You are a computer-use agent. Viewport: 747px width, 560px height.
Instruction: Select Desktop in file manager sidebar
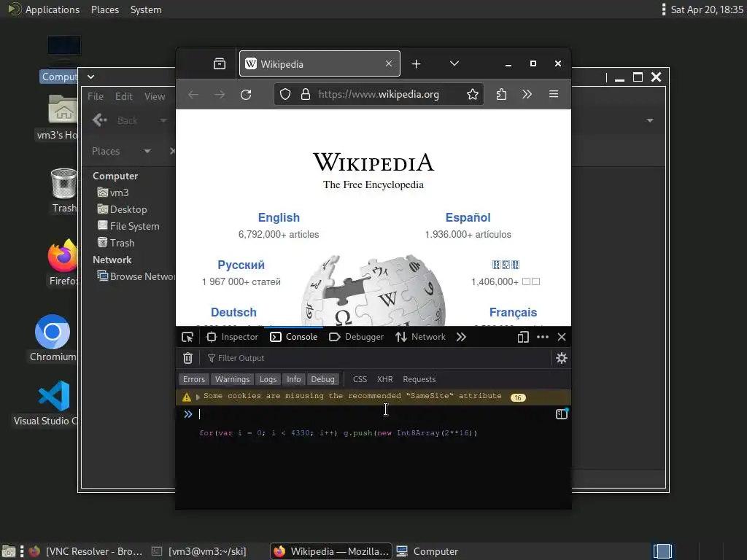click(x=123, y=209)
